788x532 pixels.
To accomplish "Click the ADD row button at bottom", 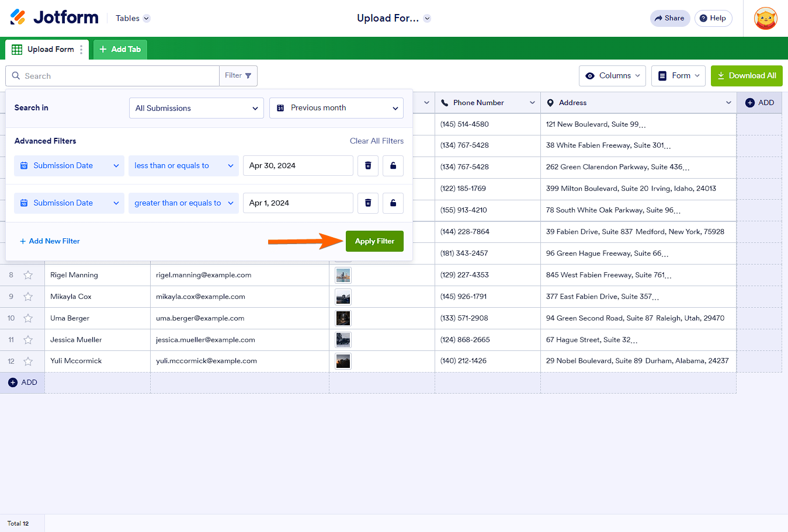I will 22,383.
